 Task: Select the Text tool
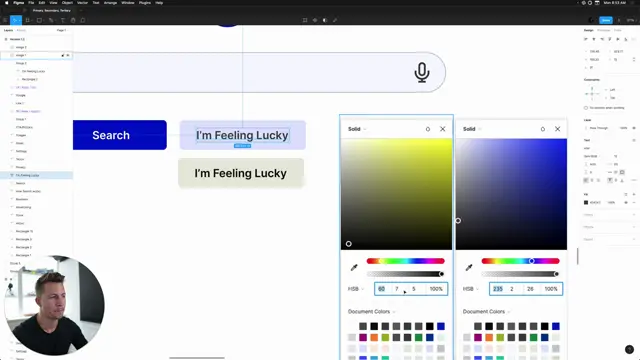(x=63, y=20)
